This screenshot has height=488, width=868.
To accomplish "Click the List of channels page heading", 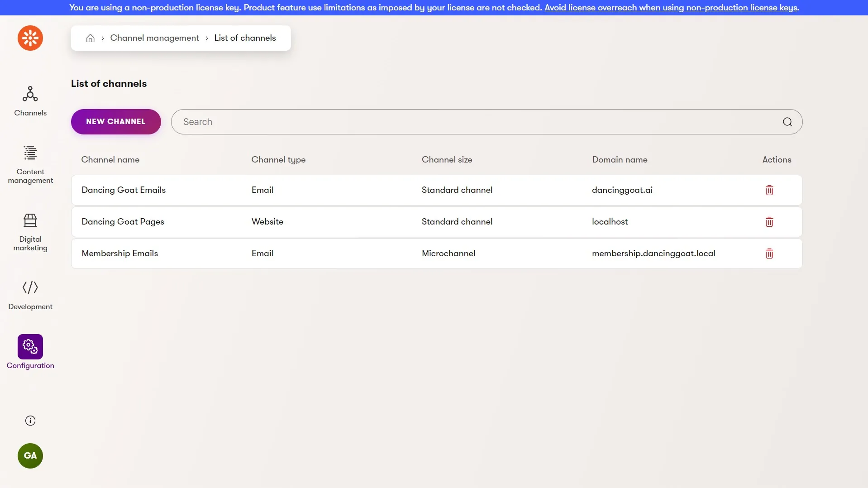I will (109, 84).
